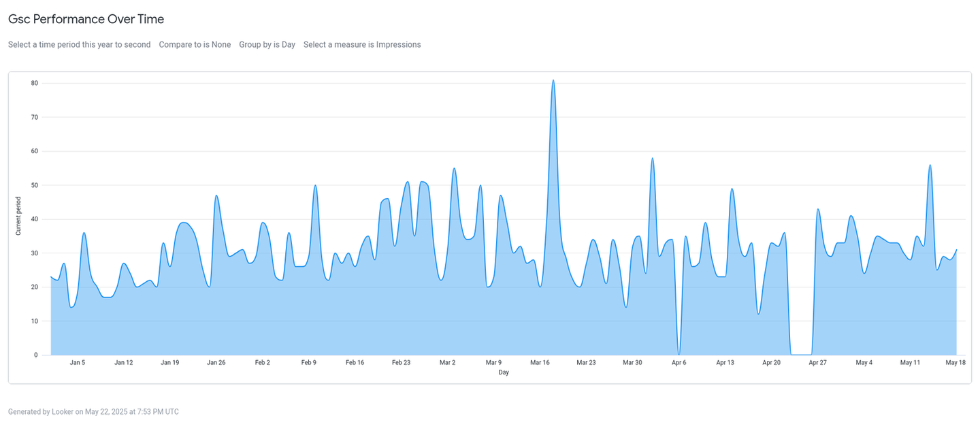Image resolution: width=980 pixels, height=431 pixels.
Task: Click the 0 y-axis tick value
Action: coord(36,355)
